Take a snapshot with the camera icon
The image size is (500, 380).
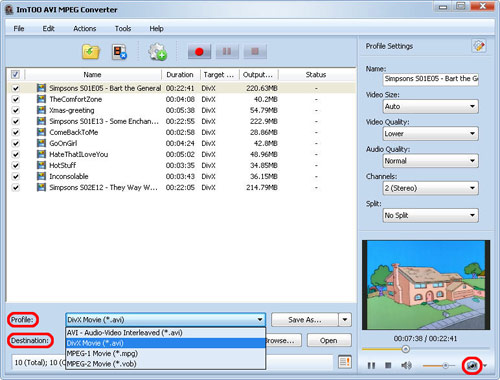click(x=472, y=366)
